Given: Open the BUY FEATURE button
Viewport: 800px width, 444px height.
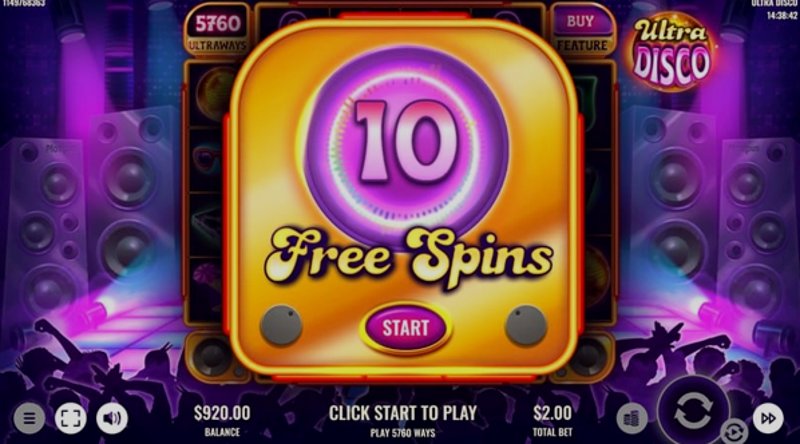Looking at the screenshot, I should pyautogui.click(x=582, y=32).
